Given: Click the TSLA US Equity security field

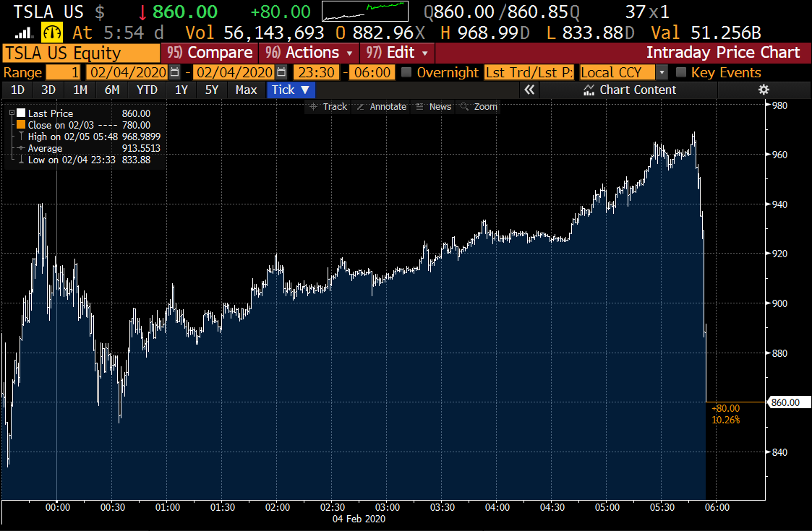Looking at the screenshot, I should point(81,53).
